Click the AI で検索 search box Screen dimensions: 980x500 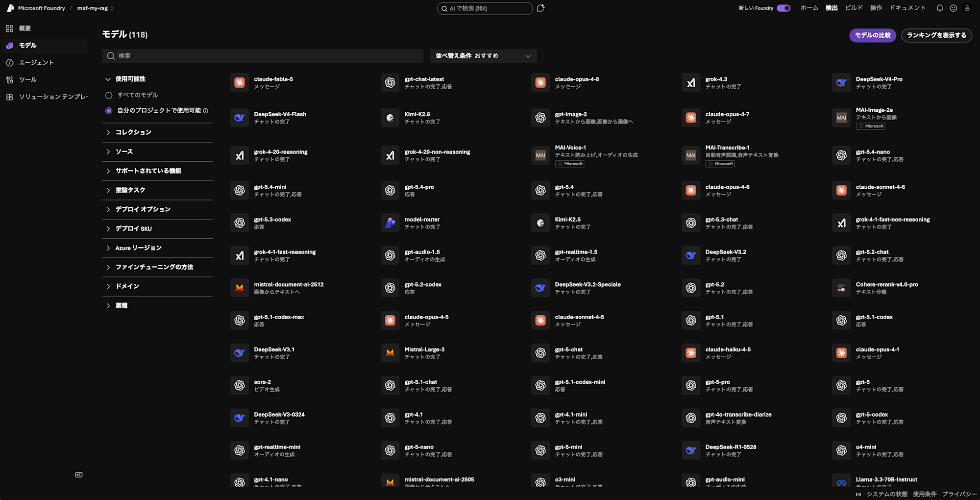[485, 8]
